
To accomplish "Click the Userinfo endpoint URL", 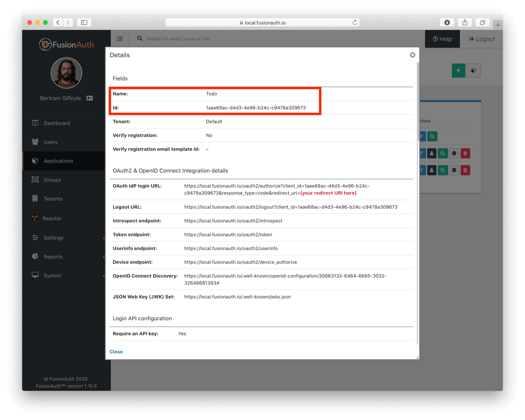I will tap(231, 248).
